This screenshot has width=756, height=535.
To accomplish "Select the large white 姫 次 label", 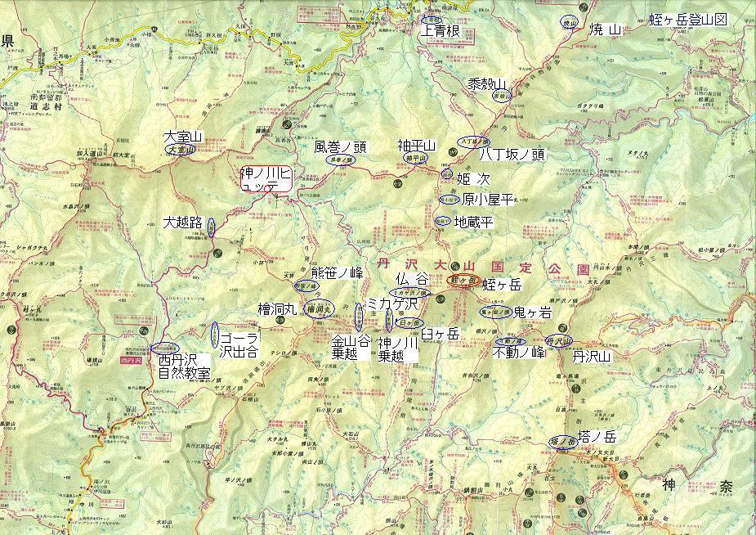I will 473,179.
